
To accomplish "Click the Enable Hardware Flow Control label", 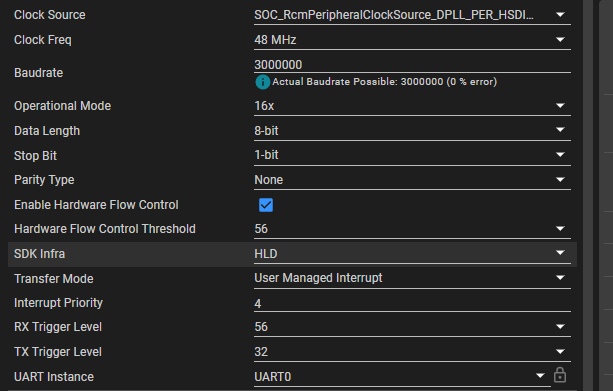I will pyautogui.click(x=96, y=205).
